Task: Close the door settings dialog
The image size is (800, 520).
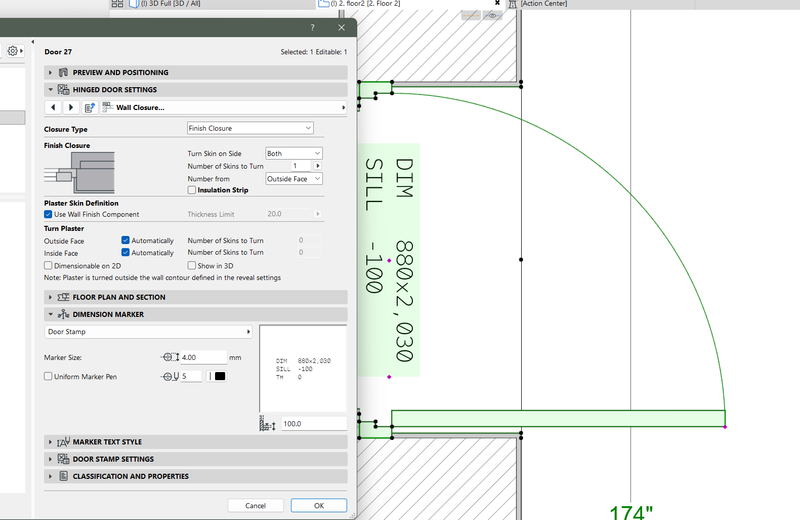Action: point(341,28)
